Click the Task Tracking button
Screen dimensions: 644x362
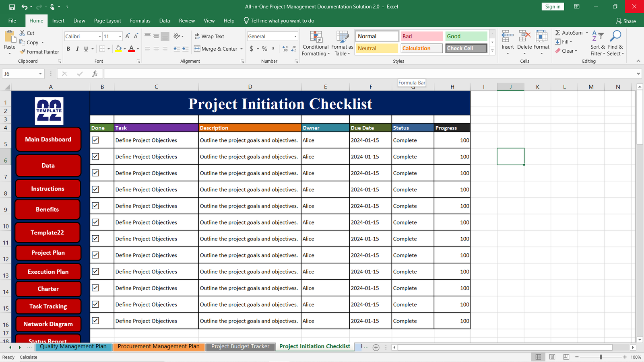[x=48, y=306]
